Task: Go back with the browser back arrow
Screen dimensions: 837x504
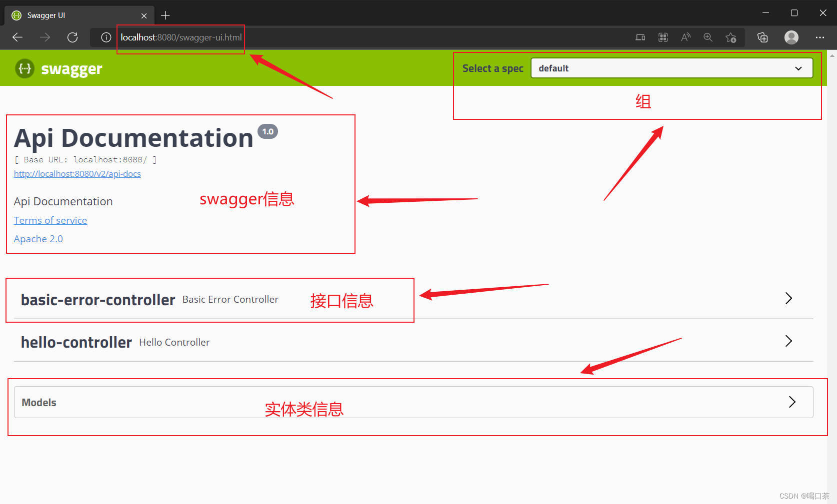Action: pos(17,37)
